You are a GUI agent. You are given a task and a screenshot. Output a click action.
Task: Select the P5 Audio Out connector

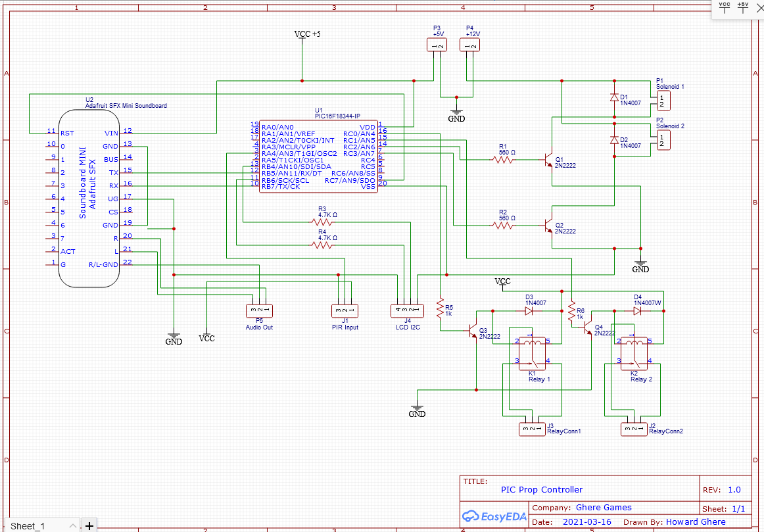point(259,310)
